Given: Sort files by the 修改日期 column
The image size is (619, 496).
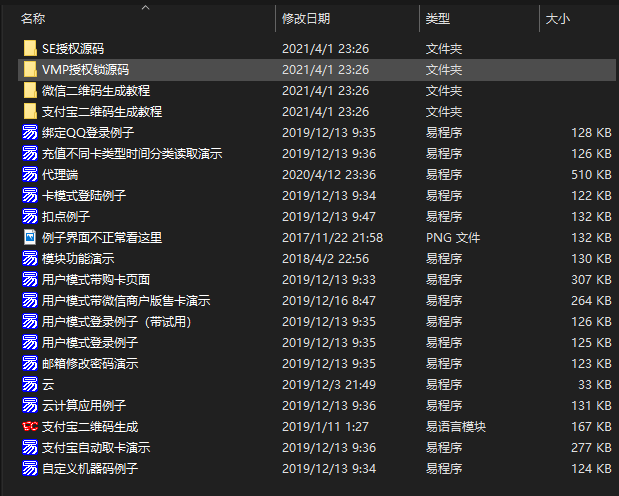Looking at the screenshot, I should tap(306, 19).
